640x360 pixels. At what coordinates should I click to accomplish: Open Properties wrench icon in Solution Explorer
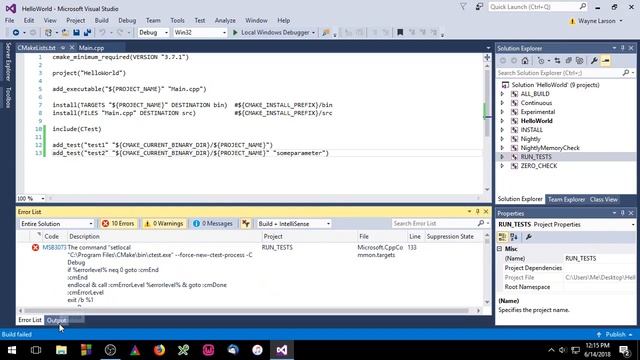point(594,60)
